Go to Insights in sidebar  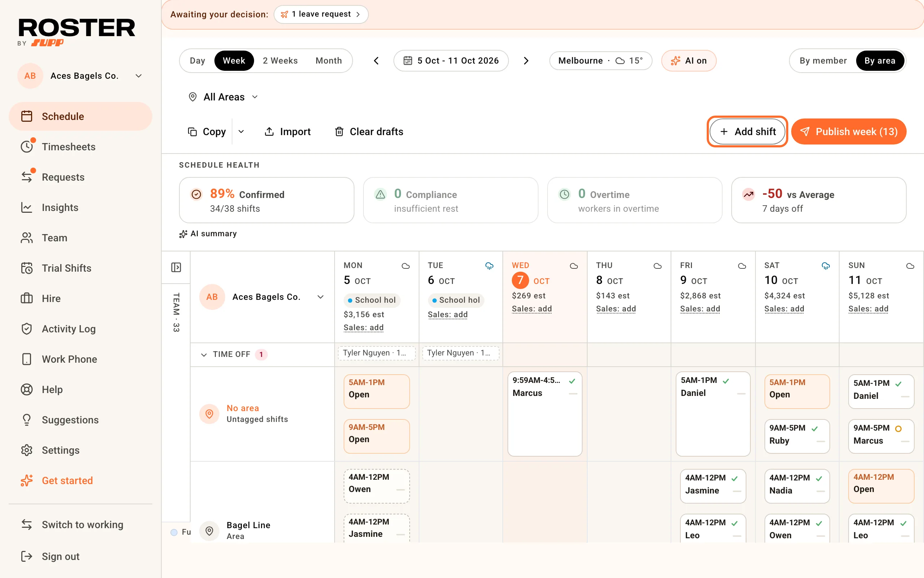click(x=80, y=207)
